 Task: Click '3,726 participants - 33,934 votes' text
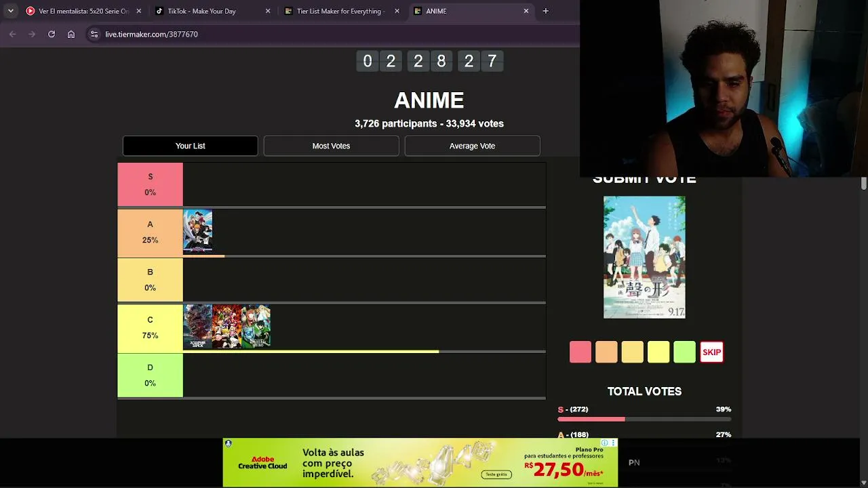click(x=429, y=123)
